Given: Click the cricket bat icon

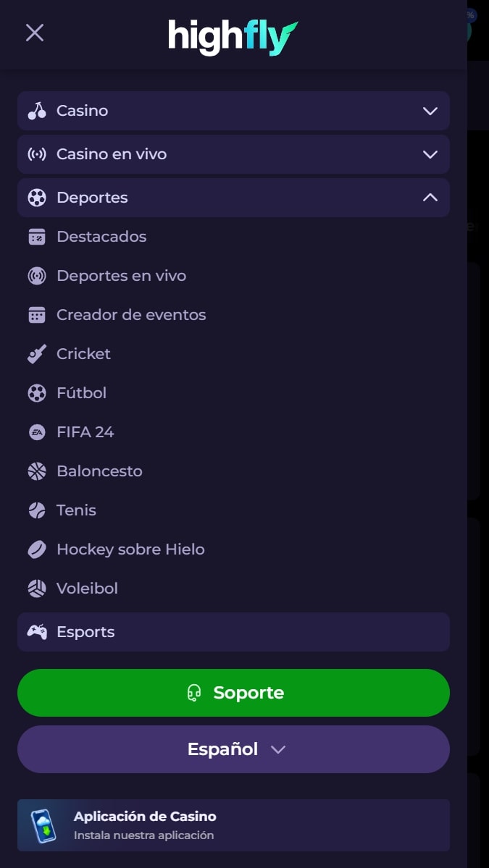Looking at the screenshot, I should coord(37,354).
